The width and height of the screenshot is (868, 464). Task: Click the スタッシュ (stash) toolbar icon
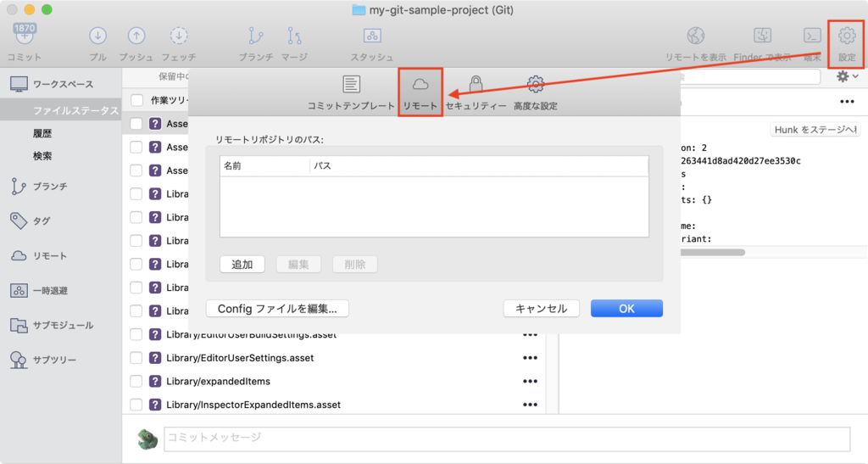click(371, 36)
